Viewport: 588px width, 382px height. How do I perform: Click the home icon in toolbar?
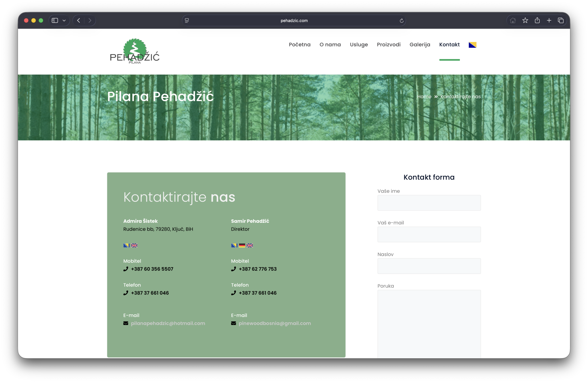513,20
